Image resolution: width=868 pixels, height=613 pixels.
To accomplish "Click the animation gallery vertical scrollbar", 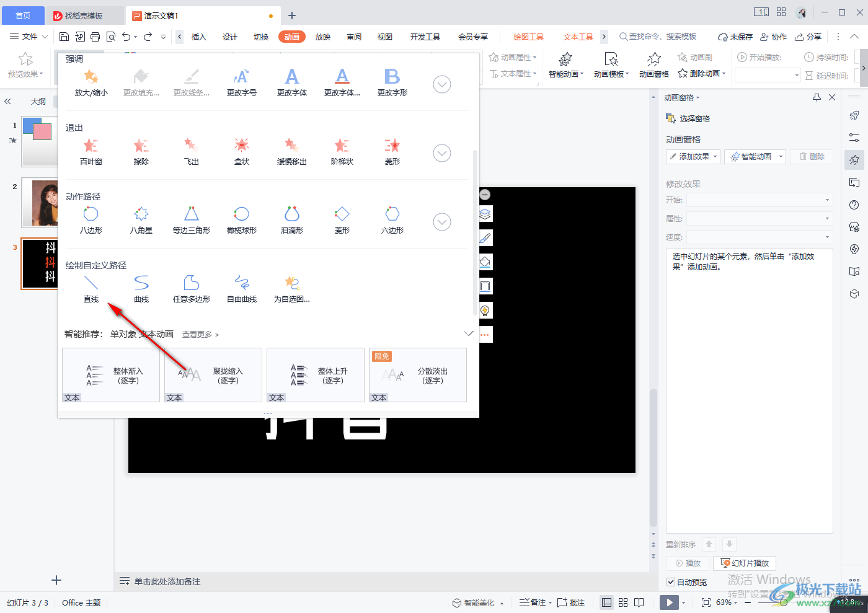I will pos(476,232).
